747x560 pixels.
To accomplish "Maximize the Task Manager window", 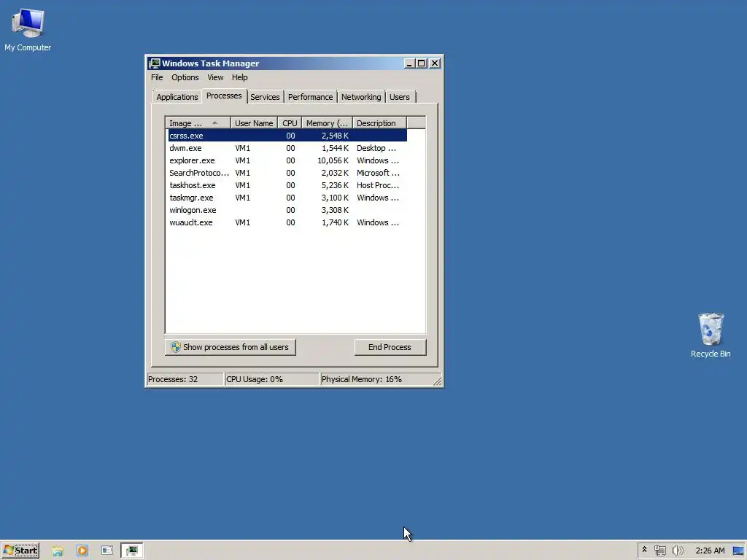I will click(x=421, y=63).
